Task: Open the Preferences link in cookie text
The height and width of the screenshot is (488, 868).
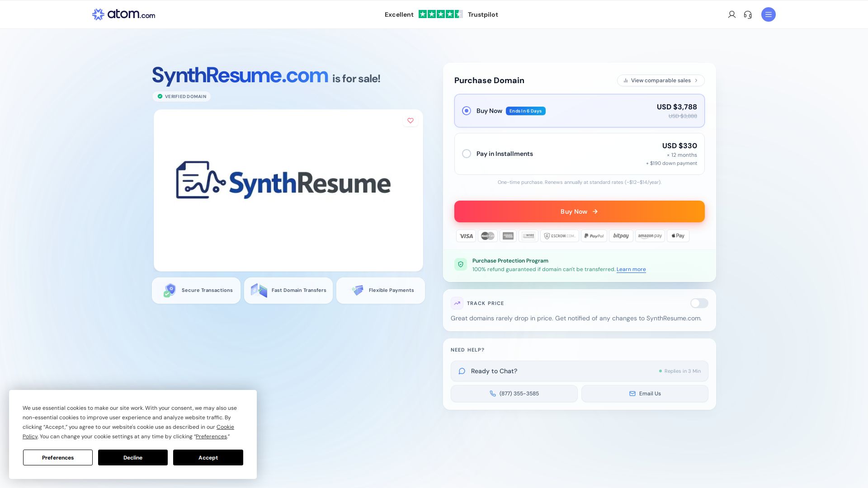Action: (x=211, y=436)
